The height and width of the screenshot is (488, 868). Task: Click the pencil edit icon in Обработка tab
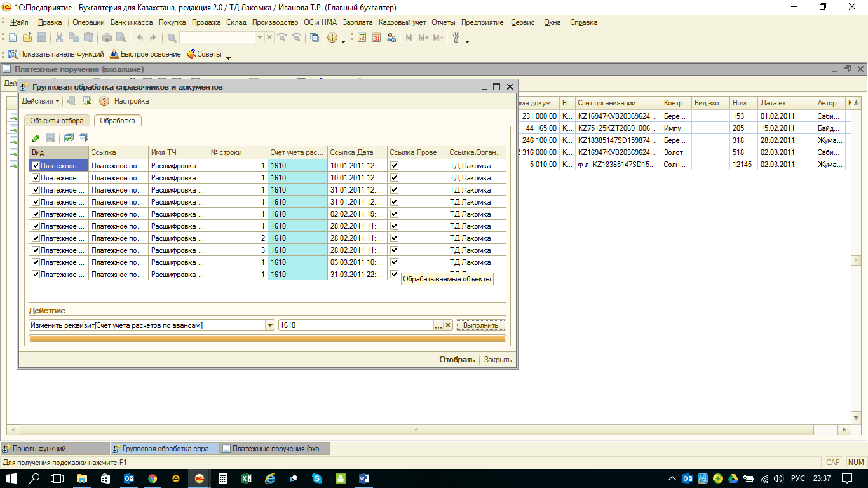point(36,138)
